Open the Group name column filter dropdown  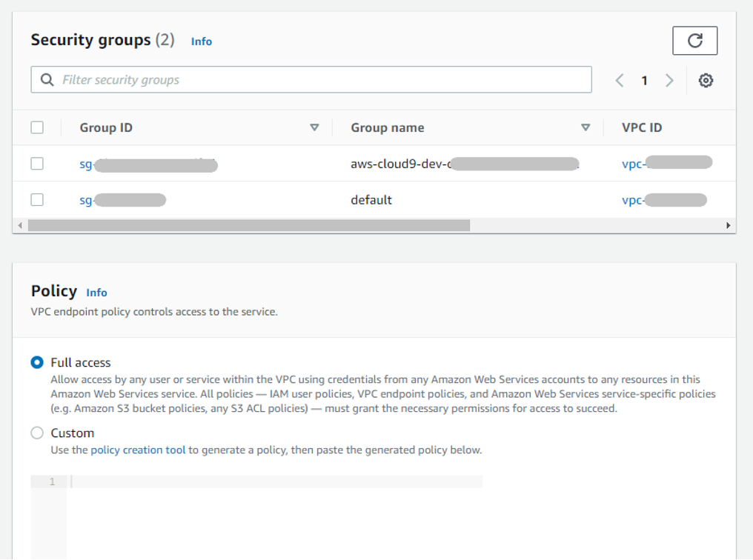pos(586,127)
